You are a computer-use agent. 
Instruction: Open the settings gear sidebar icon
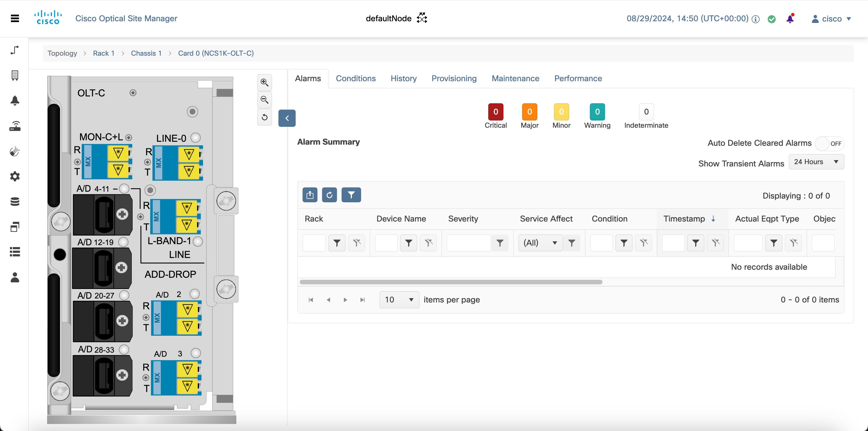(15, 176)
